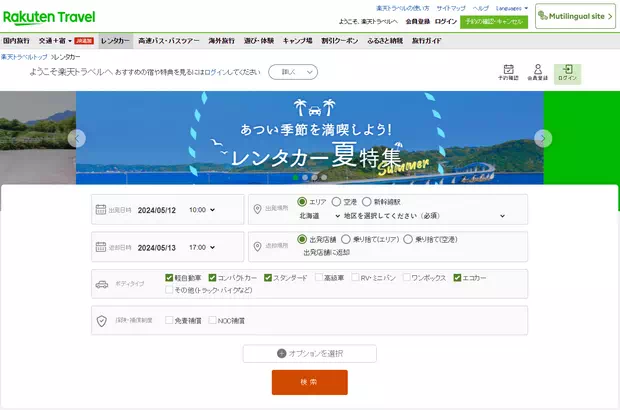Select the second banner carousel dot
This screenshot has width=620, height=410.
tap(305, 178)
